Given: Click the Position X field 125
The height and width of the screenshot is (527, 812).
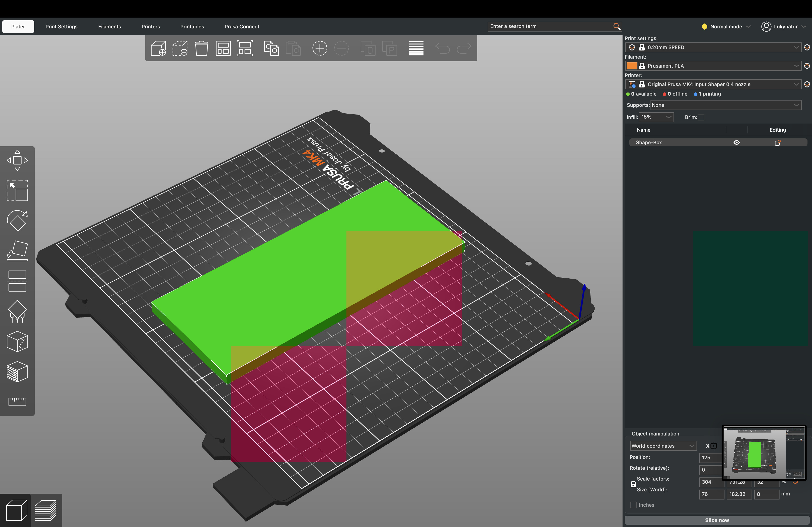Looking at the screenshot, I should [710, 458].
